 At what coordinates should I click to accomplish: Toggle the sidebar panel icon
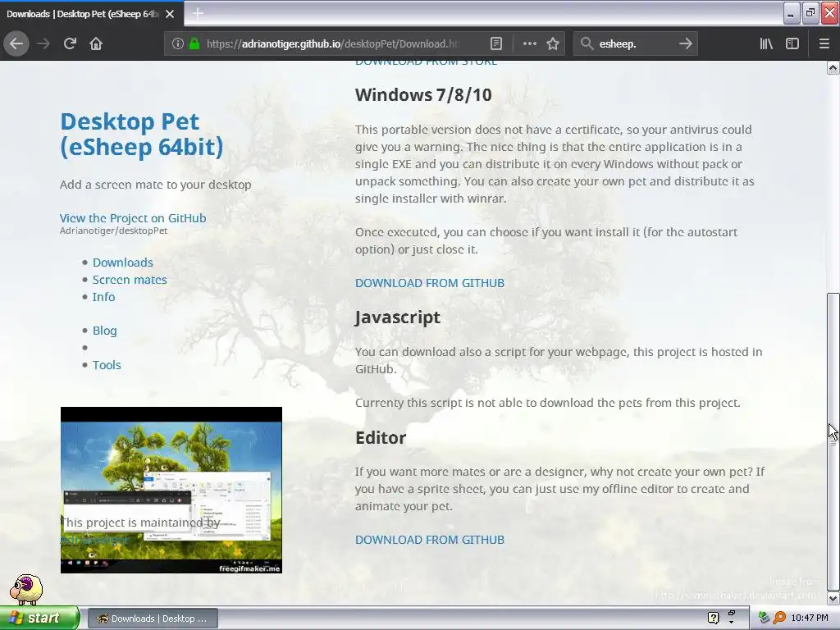tap(792, 43)
